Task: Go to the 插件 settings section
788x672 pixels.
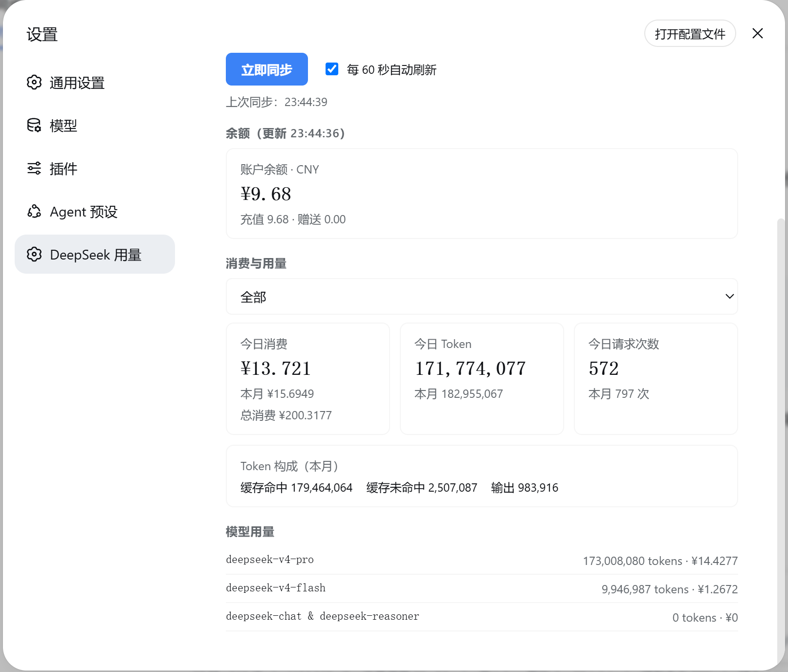Action: coord(95,169)
